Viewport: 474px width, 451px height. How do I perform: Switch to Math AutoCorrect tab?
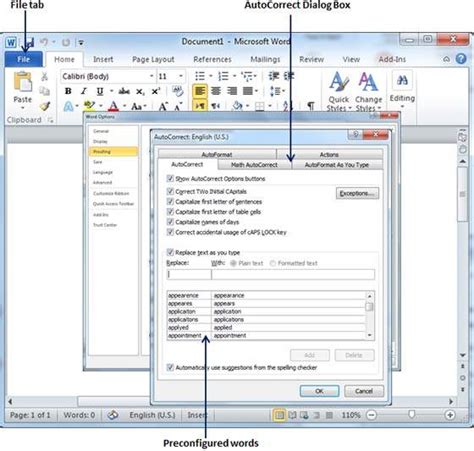coord(254,165)
